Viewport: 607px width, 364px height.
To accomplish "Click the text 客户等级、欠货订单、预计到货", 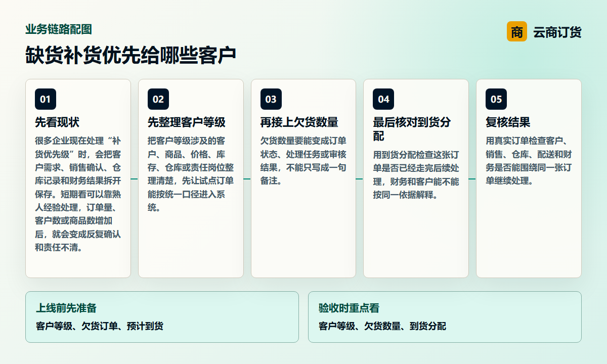I will [100, 326].
